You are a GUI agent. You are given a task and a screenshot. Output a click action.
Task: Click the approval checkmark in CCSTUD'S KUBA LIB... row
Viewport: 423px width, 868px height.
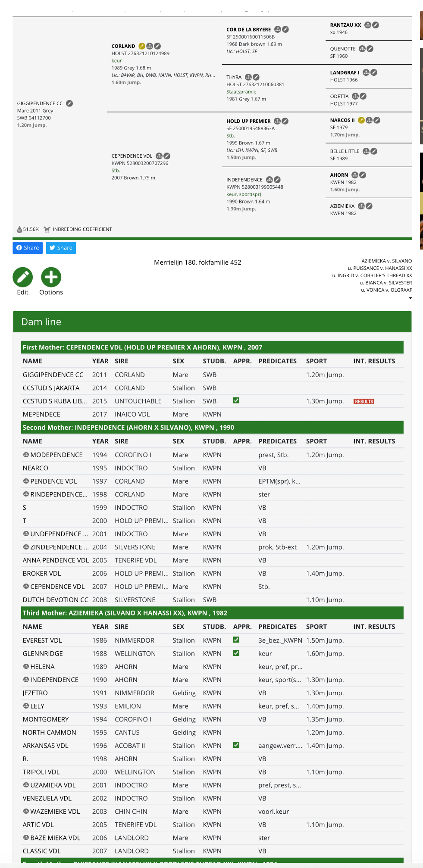click(x=236, y=400)
